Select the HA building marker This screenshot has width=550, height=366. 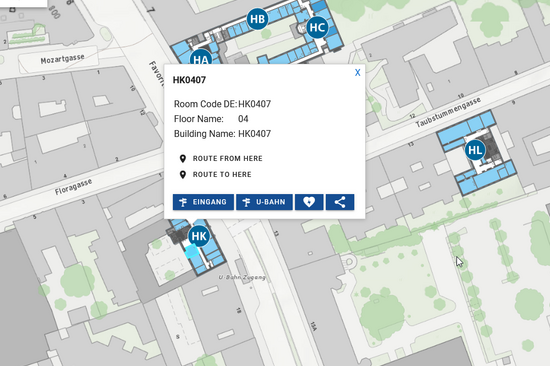point(201,58)
